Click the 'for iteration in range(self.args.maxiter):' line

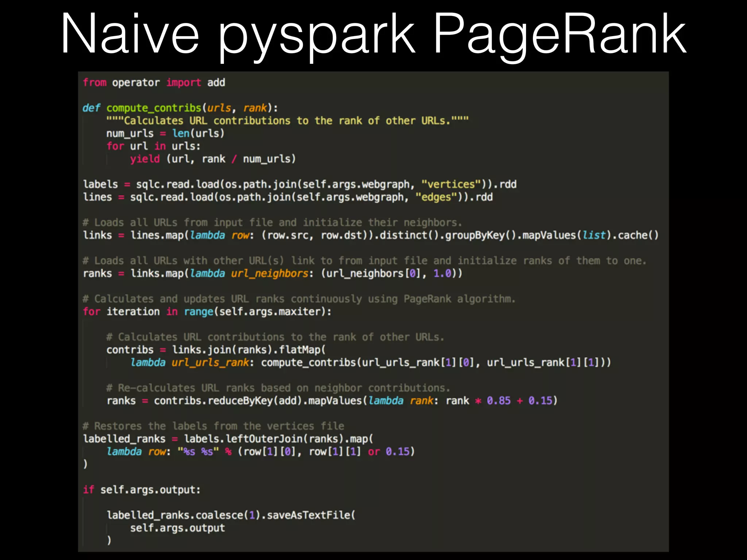(207, 312)
